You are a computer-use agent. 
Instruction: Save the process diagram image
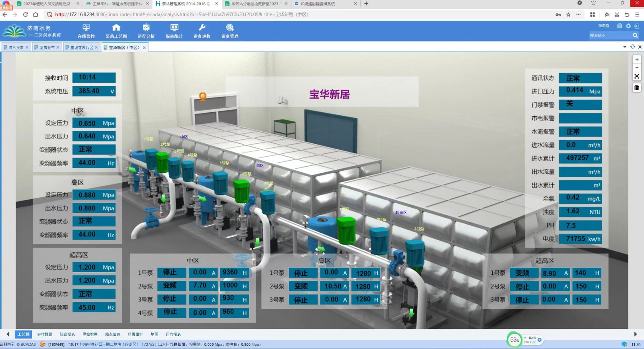tap(637, 88)
